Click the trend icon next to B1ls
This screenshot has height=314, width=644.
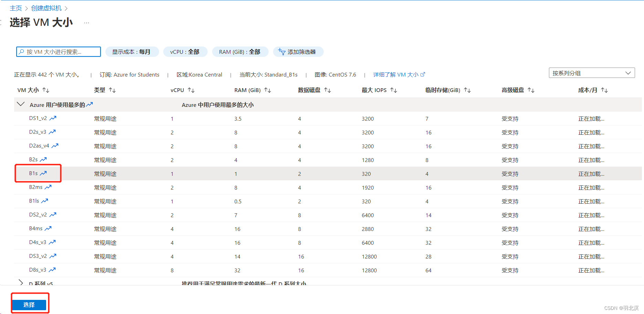[x=44, y=201]
